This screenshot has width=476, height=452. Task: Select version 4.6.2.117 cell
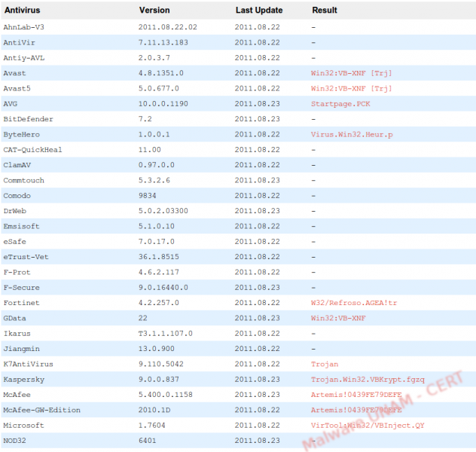coord(158,272)
